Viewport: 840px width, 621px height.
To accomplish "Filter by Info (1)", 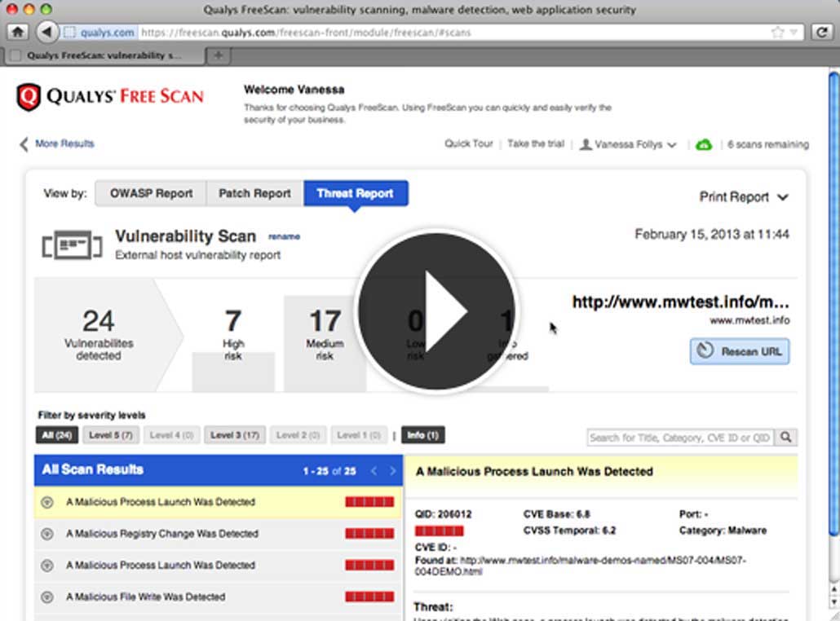I will tap(422, 435).
